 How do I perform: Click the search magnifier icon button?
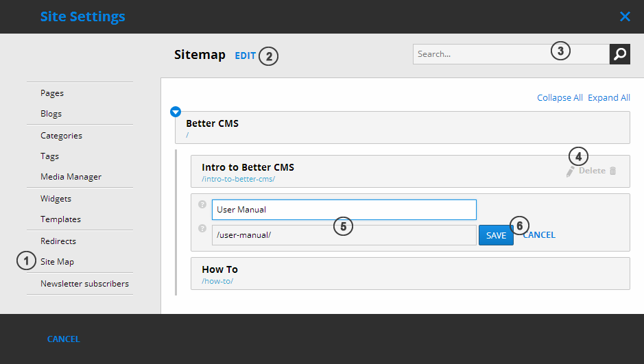point(620,53)
